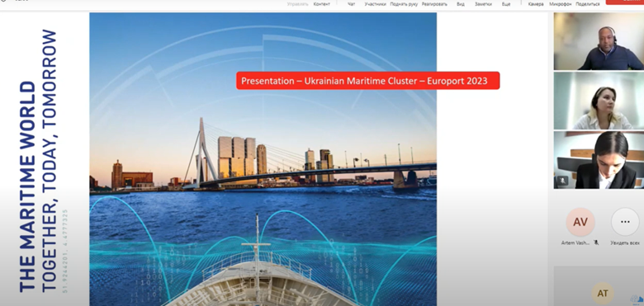Viewport: 644px width, 306px height.
Task: Show the Участники list
Action: click(x=376, y=3)
